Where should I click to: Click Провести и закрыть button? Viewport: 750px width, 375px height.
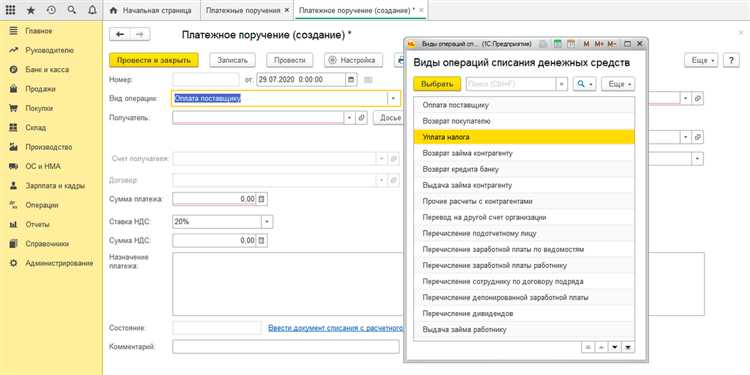tap(154, 60)
